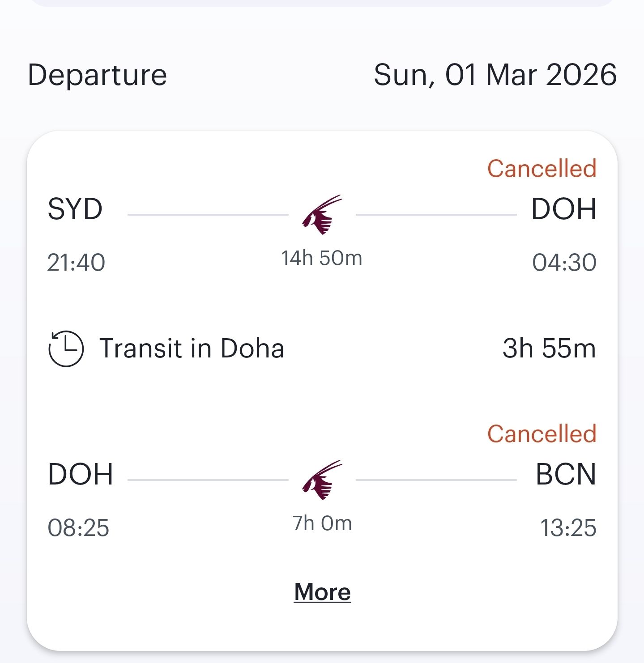The height and width of the screenshot is (663, 644).
Task: Expand flight details with More link
Action: point(322,592)
